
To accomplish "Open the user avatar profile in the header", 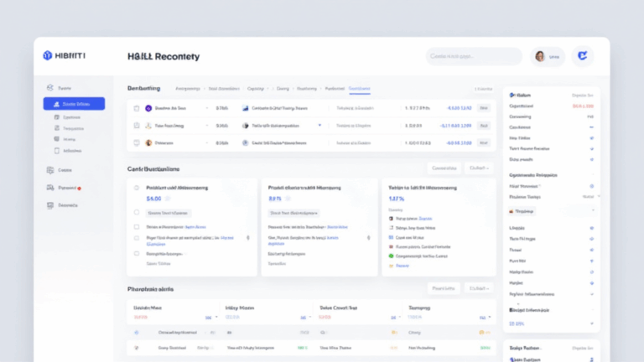I will pyautogui.click(x=541, y=56).
